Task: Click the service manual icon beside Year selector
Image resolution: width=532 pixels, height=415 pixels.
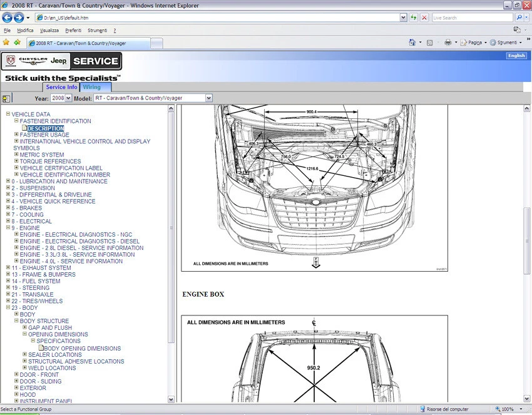Action: 6,98
